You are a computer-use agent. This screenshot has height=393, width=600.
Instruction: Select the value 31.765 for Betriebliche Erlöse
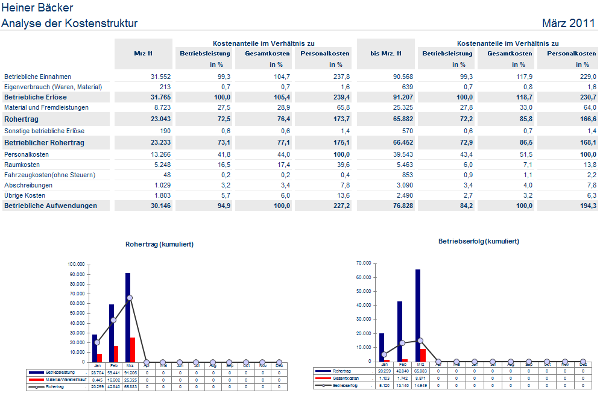tap(161, 97)
